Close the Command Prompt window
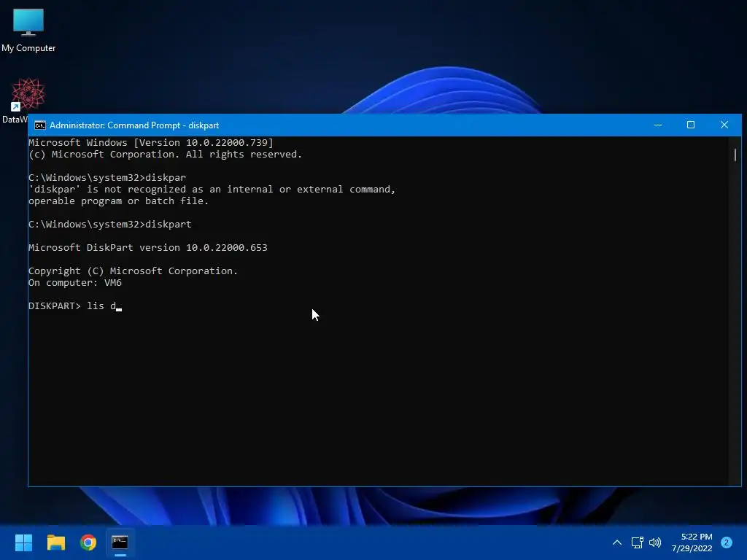The image size is (747, 560). coord(724,125)
